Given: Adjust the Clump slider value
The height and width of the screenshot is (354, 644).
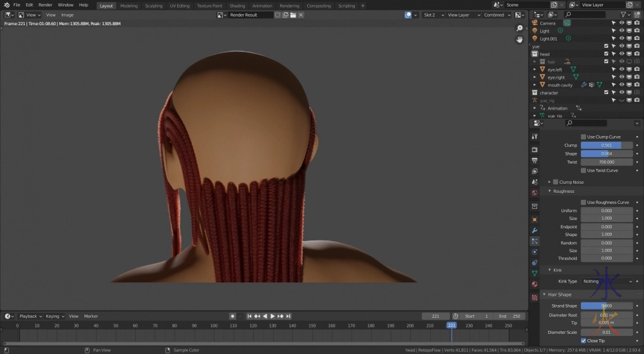Looking at the screenshot, I should coord(607,146).
